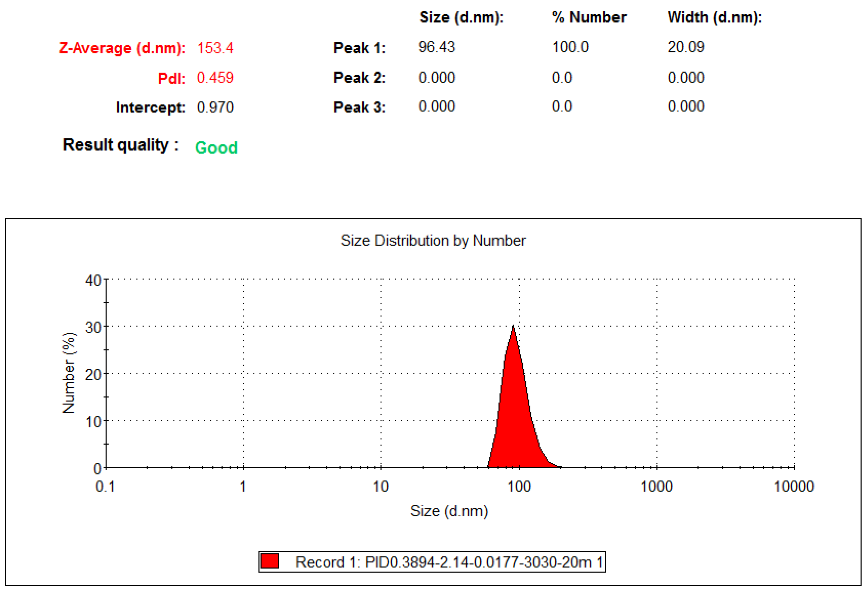
Task: Click the Number (%) y-axis label
Action: pyautogui.click(x=69, y=373)
